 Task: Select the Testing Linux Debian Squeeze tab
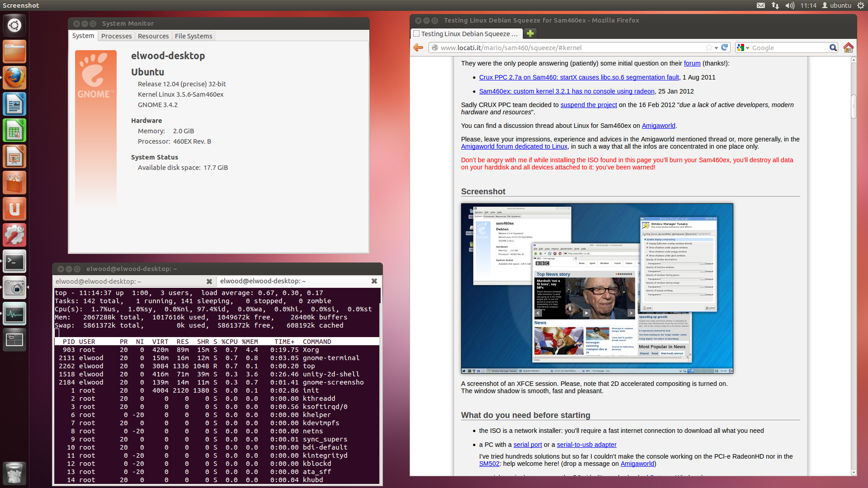pos(467,34)
